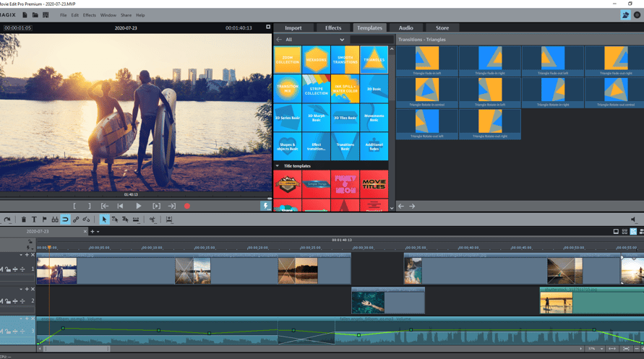644x359 pixels.
Task: Open dropdown arrow next to new tab plus
Action: (x=98, y=232)
